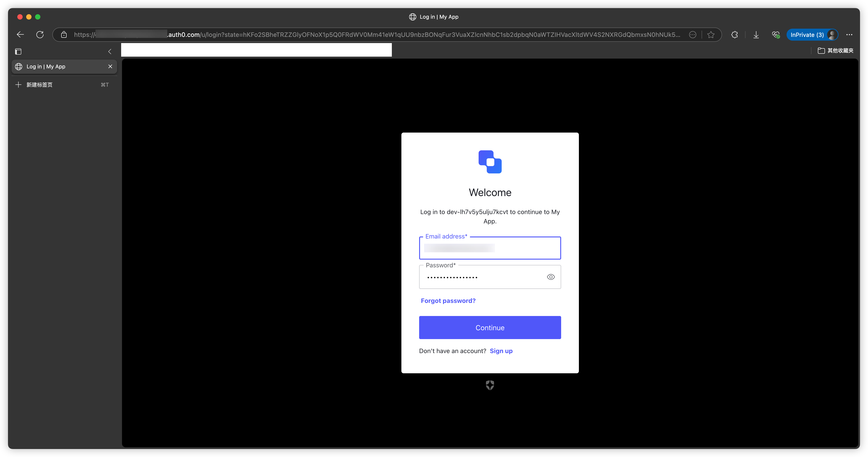Click the Auth0 shield logo below the form
Image resolution: width=868 pixels, height=457 pixels.
click(x=490, y=385)
